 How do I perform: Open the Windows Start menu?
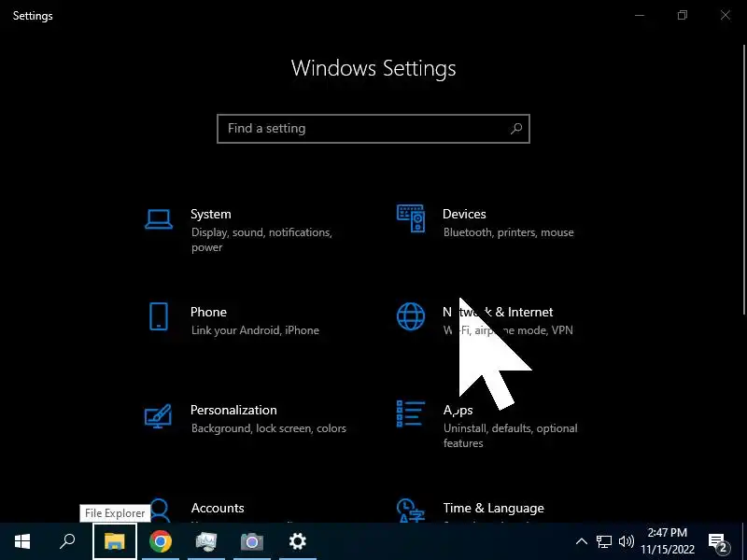click(22, 541)
